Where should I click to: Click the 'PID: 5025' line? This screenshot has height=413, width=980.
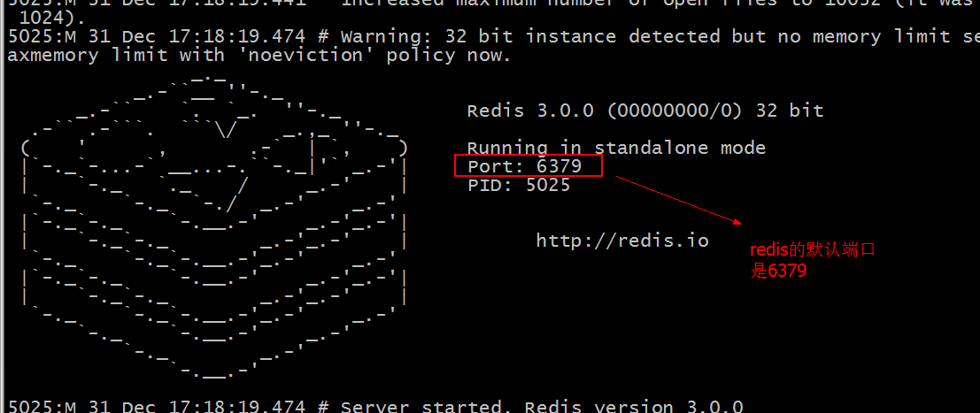click(519, 185)
